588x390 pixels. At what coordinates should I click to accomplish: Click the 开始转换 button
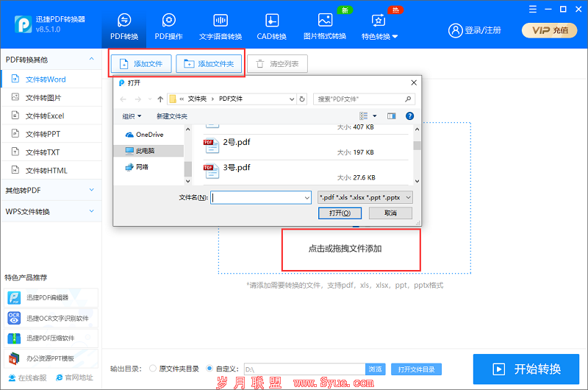tap(526, 369)
